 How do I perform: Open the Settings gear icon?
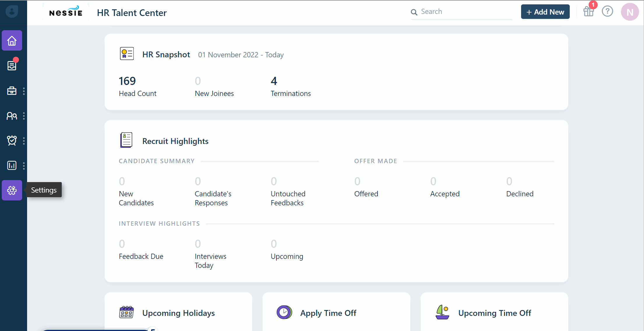click(x=12, y=190)
